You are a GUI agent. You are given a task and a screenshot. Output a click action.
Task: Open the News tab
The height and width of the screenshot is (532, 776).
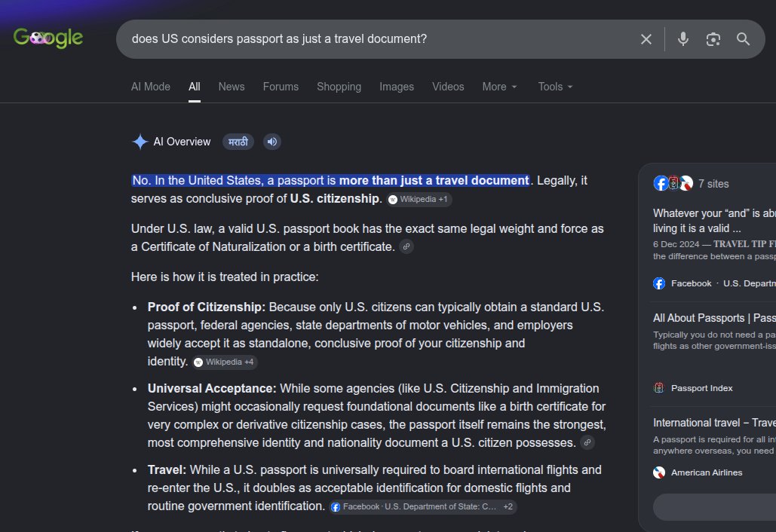click(232, 87)
